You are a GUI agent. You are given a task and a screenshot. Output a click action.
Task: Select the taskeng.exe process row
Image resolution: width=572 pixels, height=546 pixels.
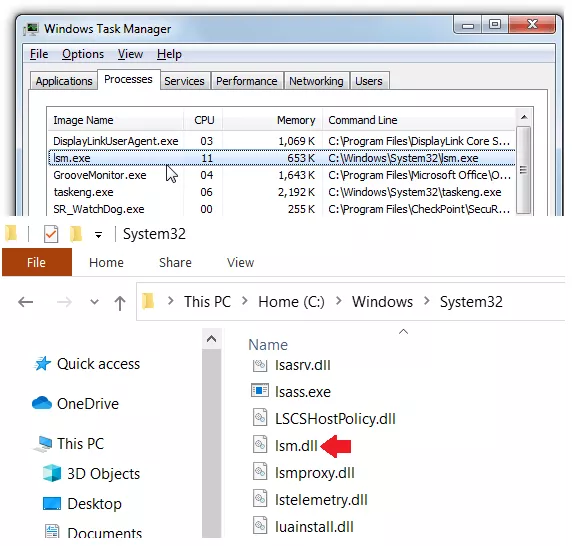coord(282,192)
